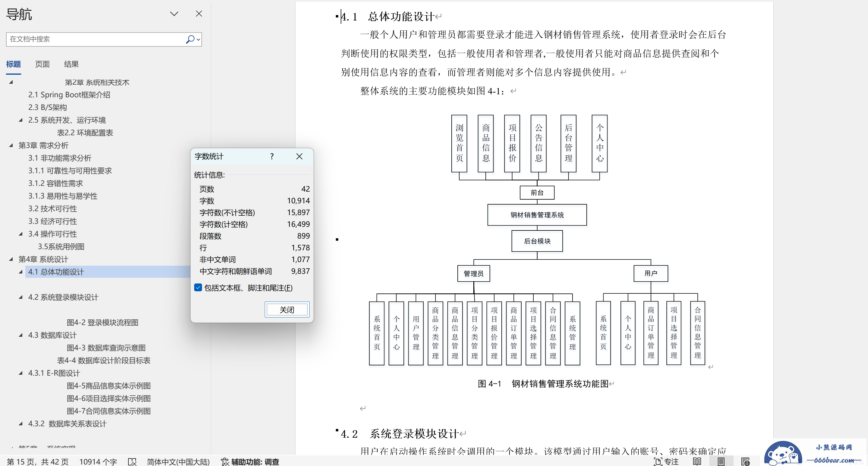Viewport: 868px width, 466px height.
Task: Collapse the 4.3.1 E-R图设计 heading
Action: (21, 373)
